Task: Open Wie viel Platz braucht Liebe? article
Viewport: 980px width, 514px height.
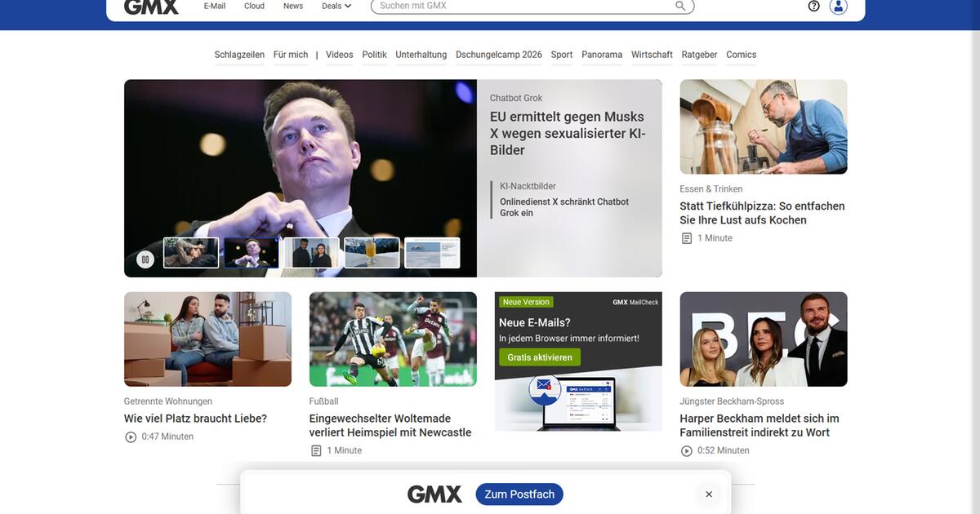Action: point(195,419)
